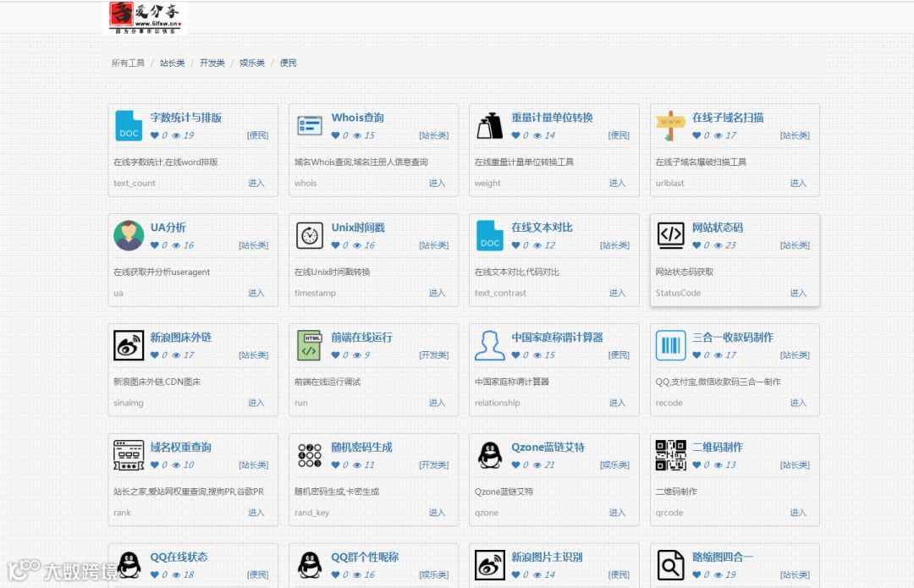This screenshot has height=588, width=914.
Task: Click the 爱分享 site logo
Action: point(146,18)
